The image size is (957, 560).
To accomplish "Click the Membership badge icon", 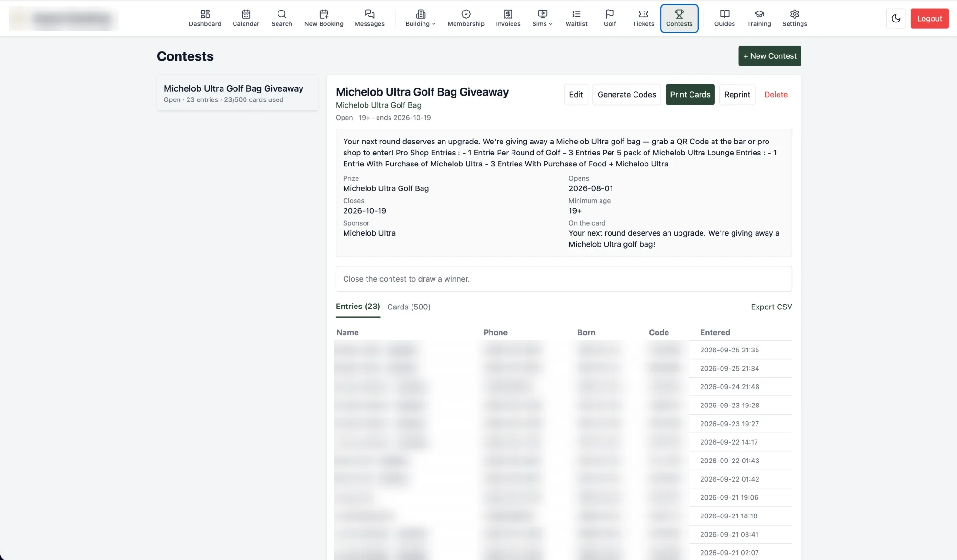I will click(466, 14).
